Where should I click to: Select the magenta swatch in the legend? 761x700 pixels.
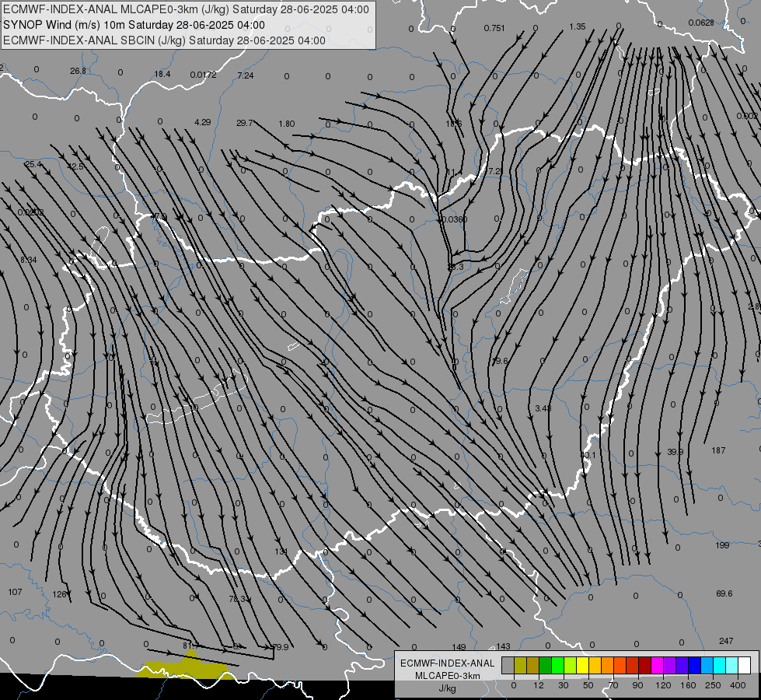pos(657,665)
